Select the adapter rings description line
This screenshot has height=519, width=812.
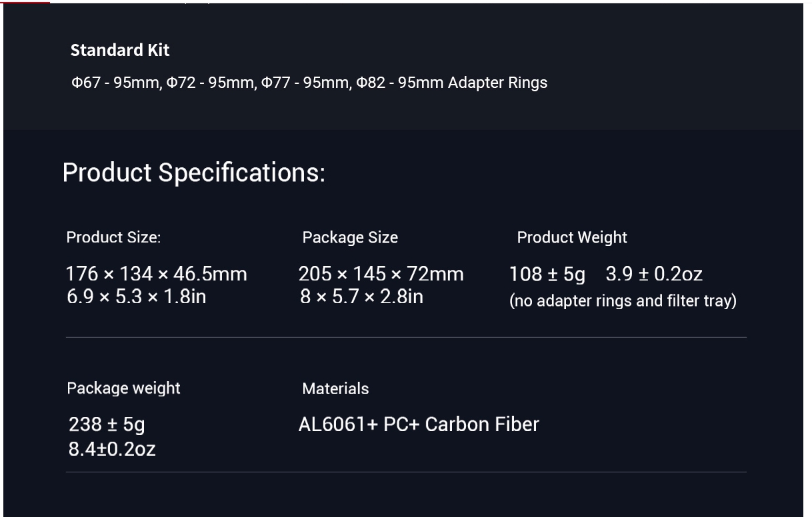309,83
